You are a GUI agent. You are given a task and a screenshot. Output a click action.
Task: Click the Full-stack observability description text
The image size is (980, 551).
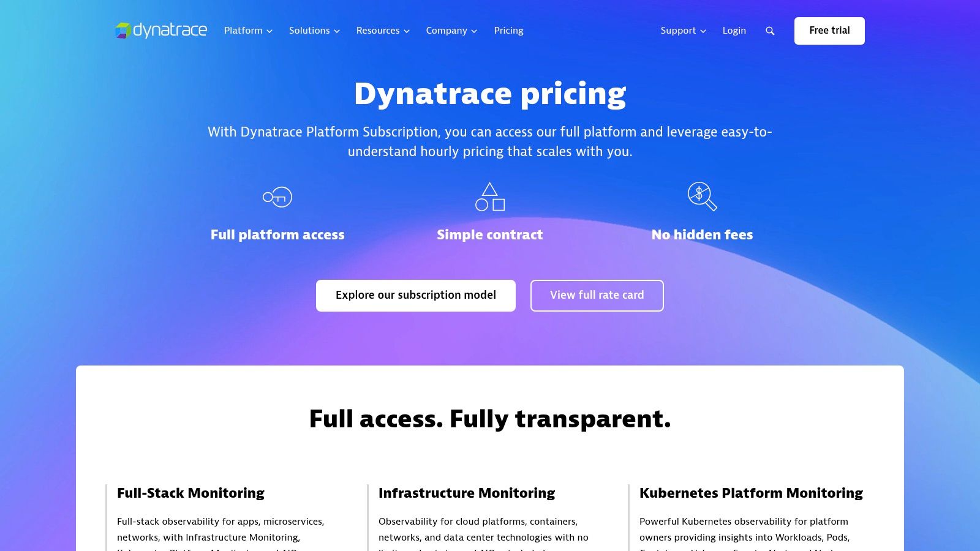click(x=221, y=535)
